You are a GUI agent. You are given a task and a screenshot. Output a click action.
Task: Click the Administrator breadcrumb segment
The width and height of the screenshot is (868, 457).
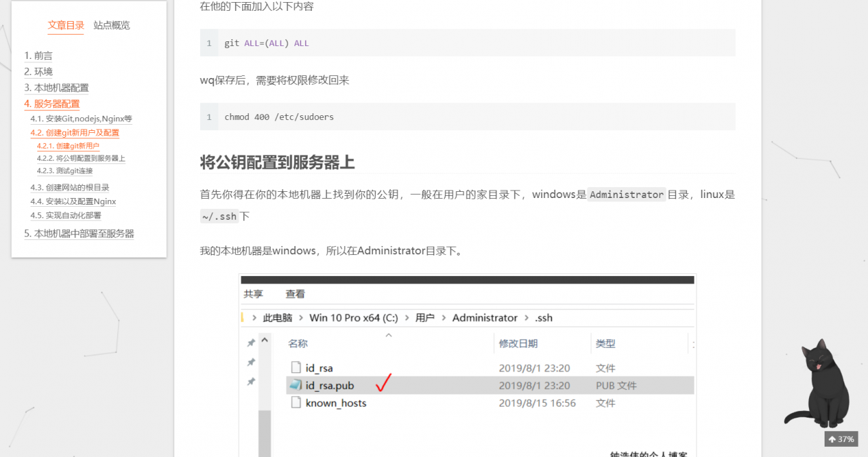pos(485,317)
